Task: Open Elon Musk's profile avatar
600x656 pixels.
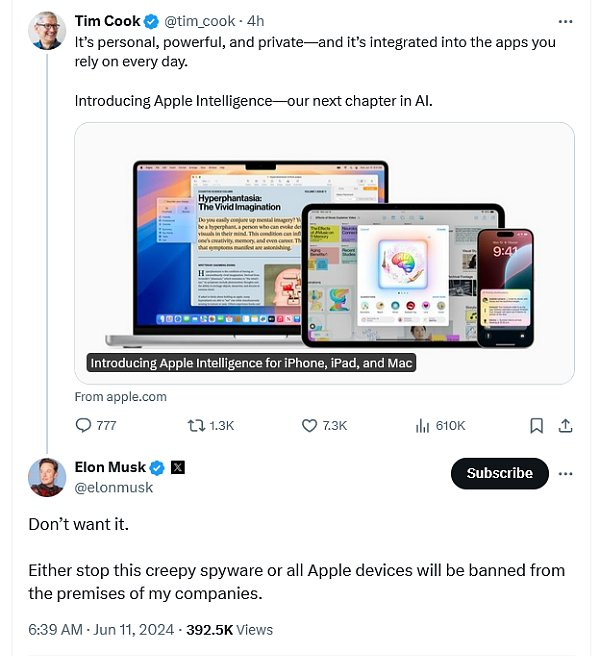Action: point(47,477)
